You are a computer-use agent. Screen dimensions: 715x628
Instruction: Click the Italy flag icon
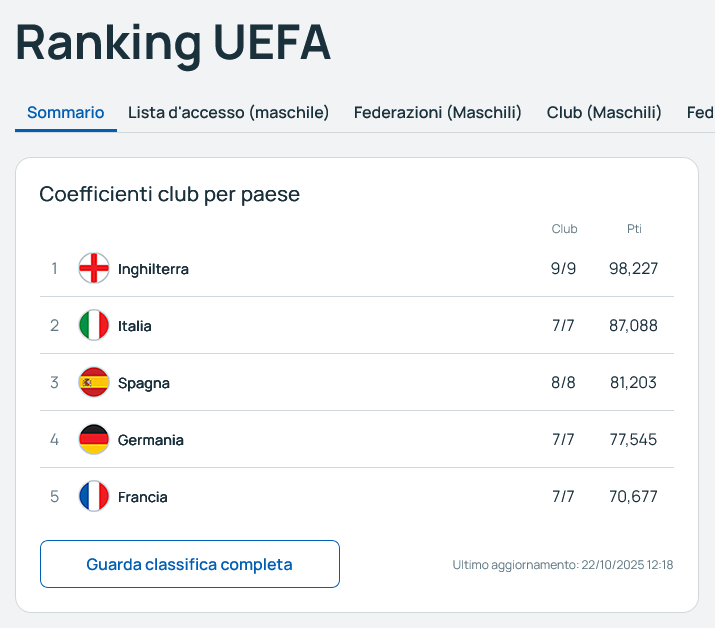point(94,325)
